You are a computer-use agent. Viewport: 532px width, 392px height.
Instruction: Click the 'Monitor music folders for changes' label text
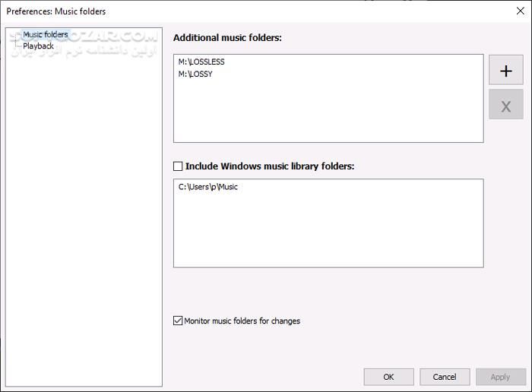[x=242, y=321]
